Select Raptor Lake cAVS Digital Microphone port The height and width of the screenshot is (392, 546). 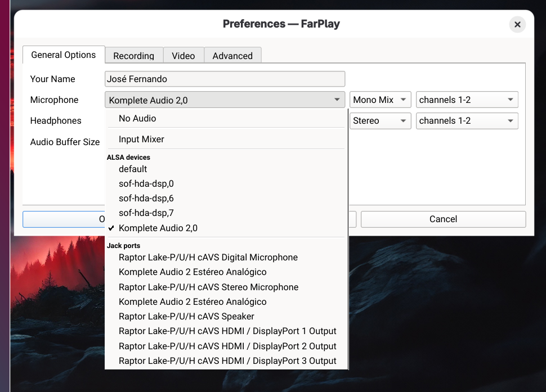click(208, 257)
